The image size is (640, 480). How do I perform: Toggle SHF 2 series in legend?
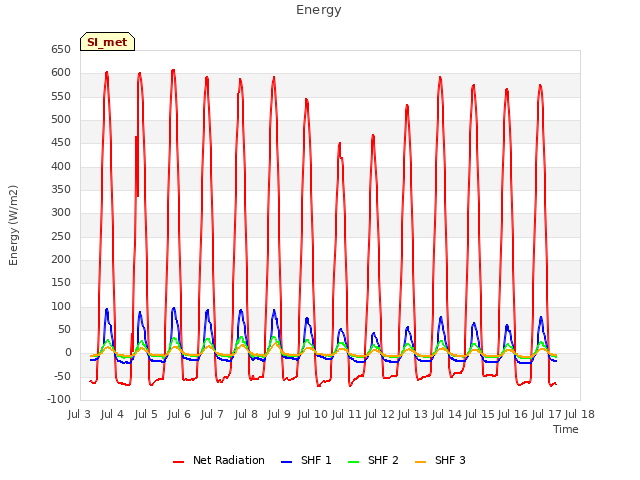pos(373,460)
